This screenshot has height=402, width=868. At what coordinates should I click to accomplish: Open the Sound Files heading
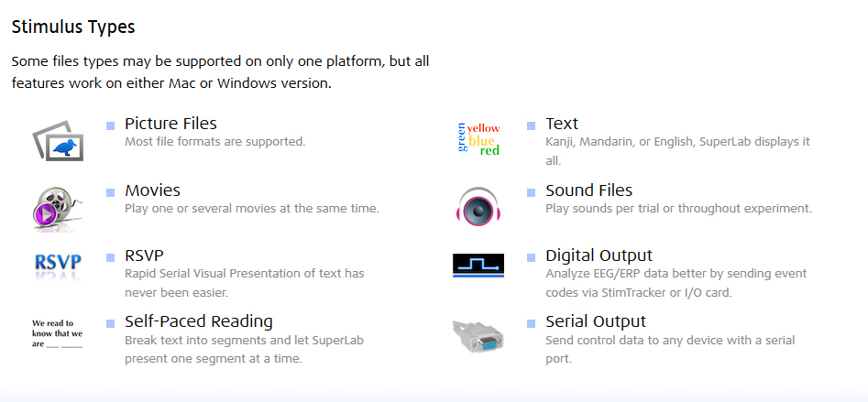pos(588,190)
